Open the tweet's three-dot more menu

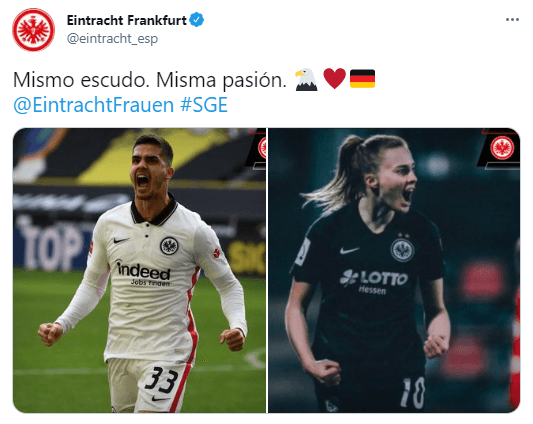coord(512,20)
